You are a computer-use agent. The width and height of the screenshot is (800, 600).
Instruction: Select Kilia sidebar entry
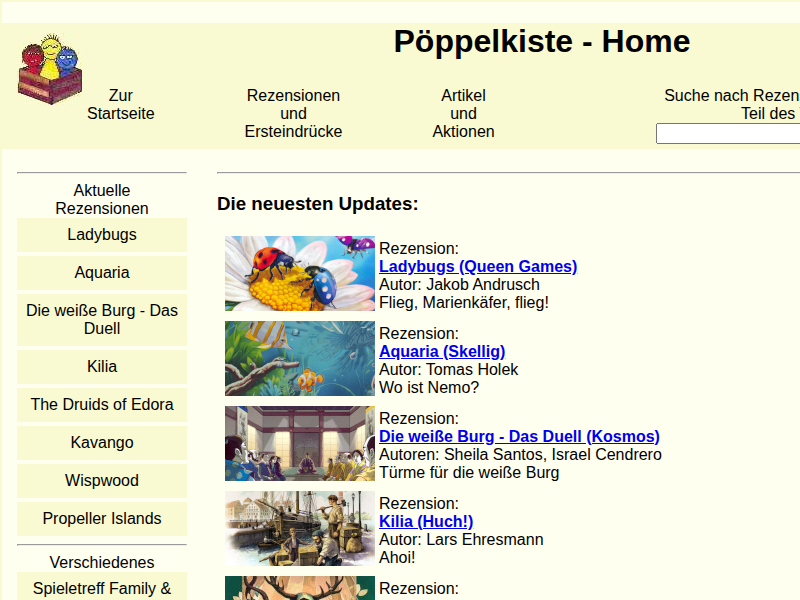coord(102,367)
